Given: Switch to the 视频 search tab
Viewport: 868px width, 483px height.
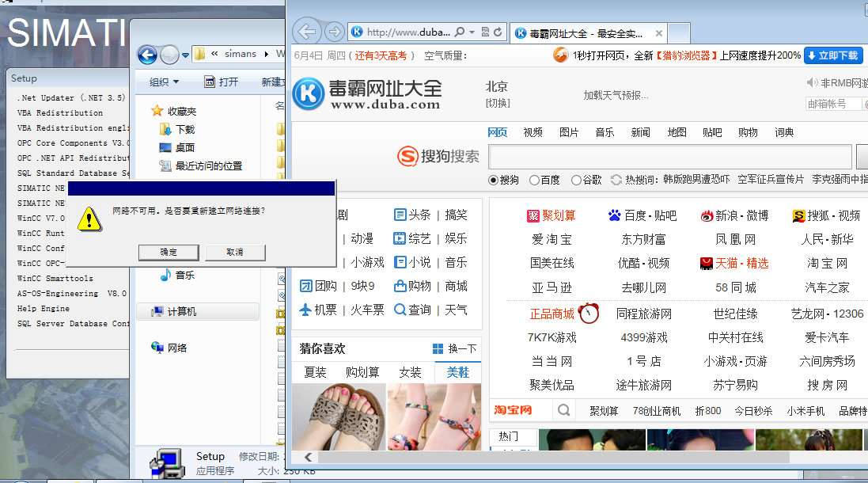Looking at the screenshot, I should (533, 132).
